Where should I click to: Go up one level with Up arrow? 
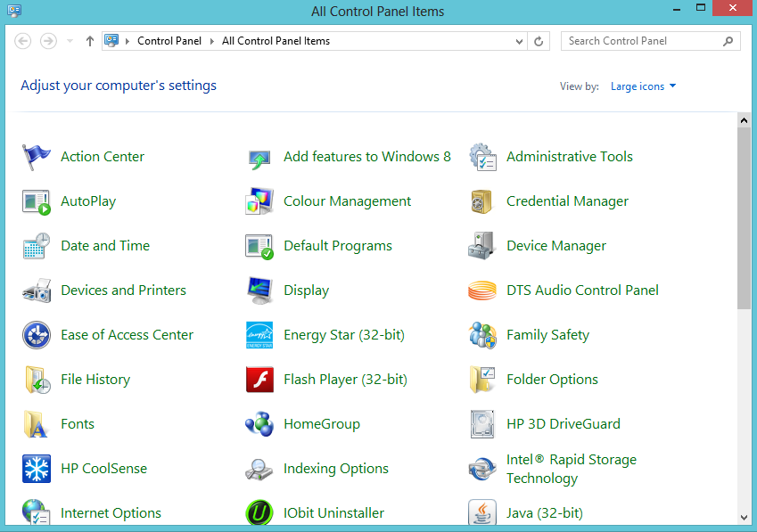coord(90,41)
